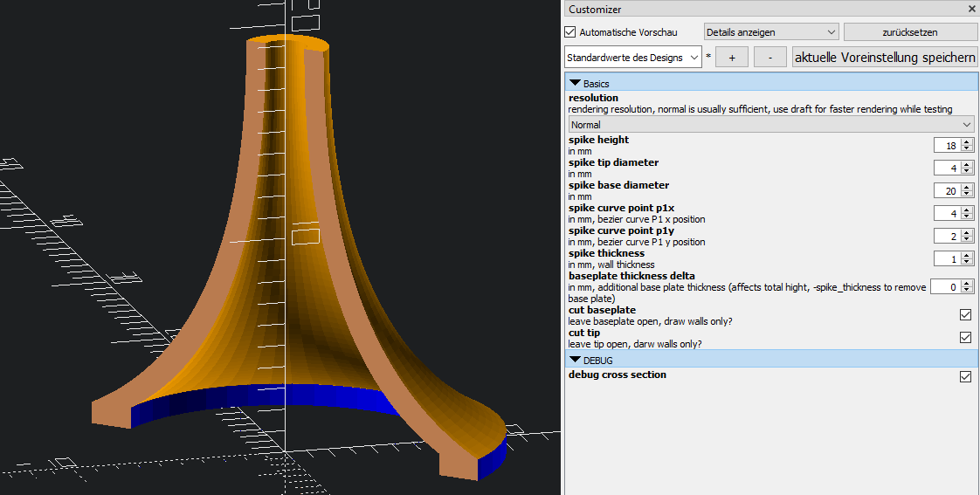This screenshot has width=980, height=495.
Task: Click the spike height value field
Action: tap(947, 145)
